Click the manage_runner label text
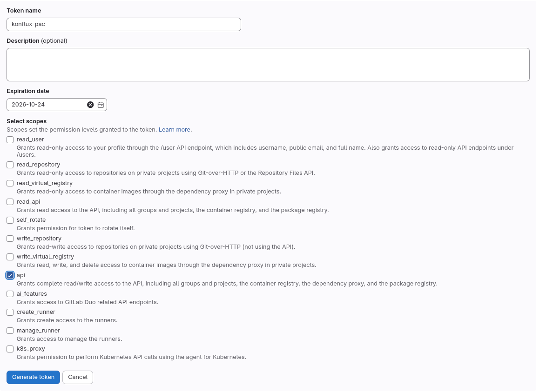This screenshot has height=392, width=540. pos(38,331)
